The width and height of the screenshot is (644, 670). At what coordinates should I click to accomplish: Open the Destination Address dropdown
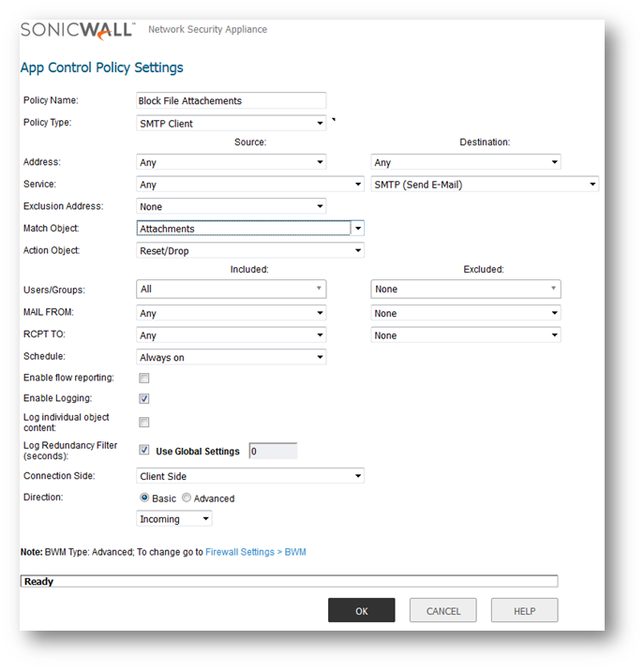466,162
